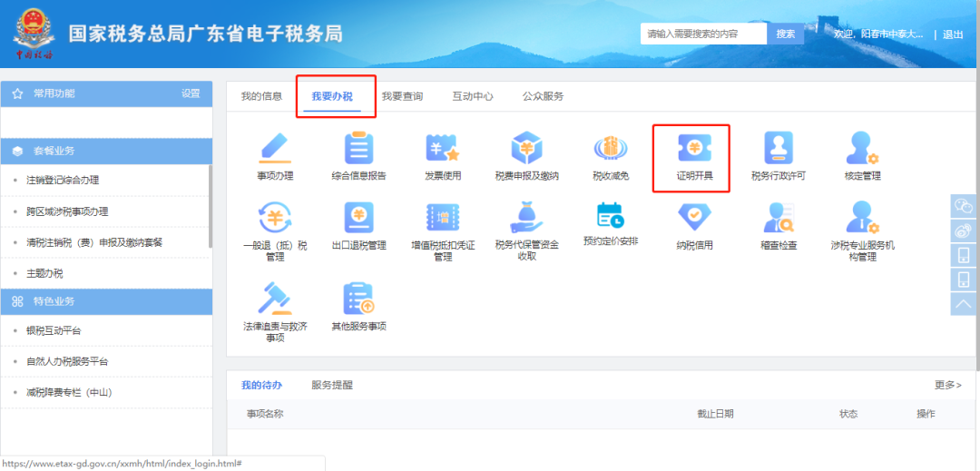This screenshot has width=980, height=471.
Task: Open 涉税专业服务机构管理 icon
Action: pos(862,218)
